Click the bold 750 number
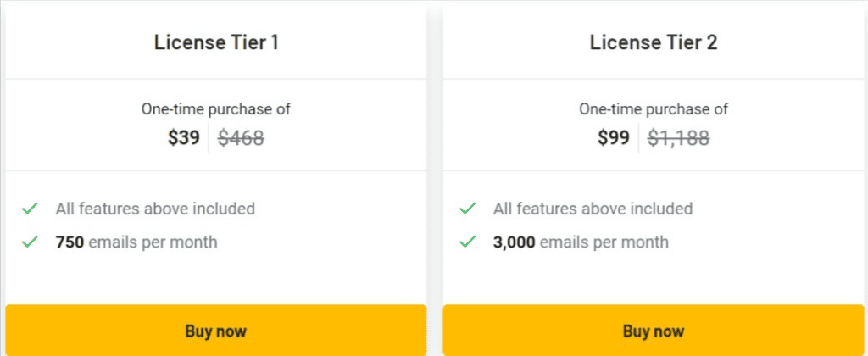This screenshot has width=868, height=356. tap(70, 242)
